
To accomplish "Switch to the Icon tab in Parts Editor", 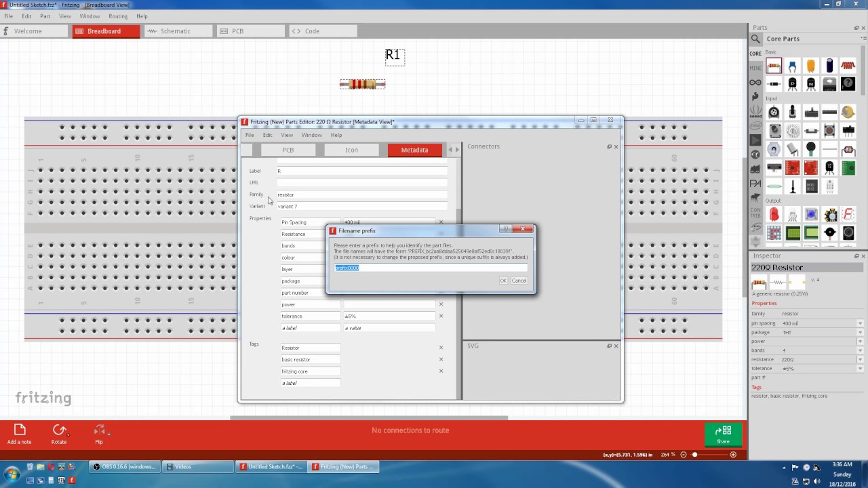I will (x=351, y=150).
